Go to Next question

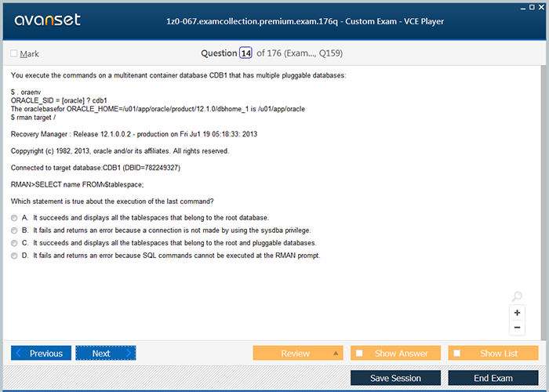point(106,353)
